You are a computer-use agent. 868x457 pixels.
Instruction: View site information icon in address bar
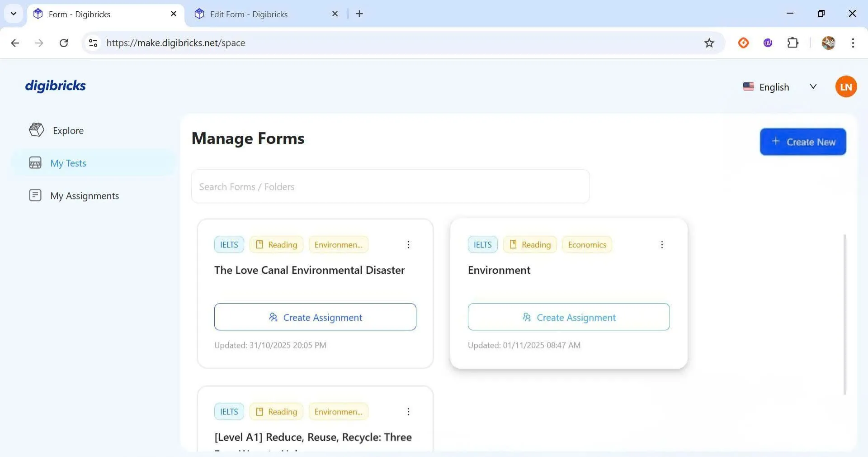(93, 43)
